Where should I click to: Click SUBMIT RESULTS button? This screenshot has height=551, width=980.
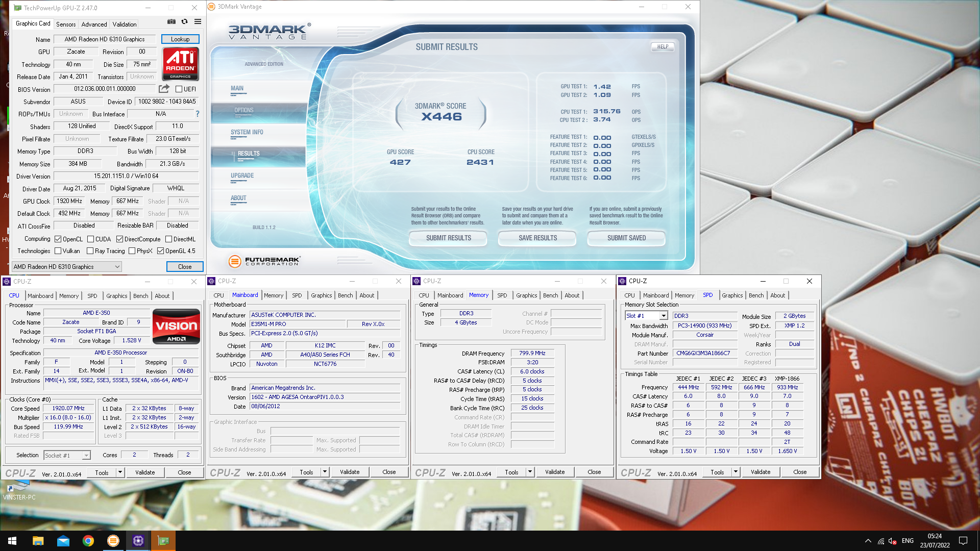[x=449, y=238]
